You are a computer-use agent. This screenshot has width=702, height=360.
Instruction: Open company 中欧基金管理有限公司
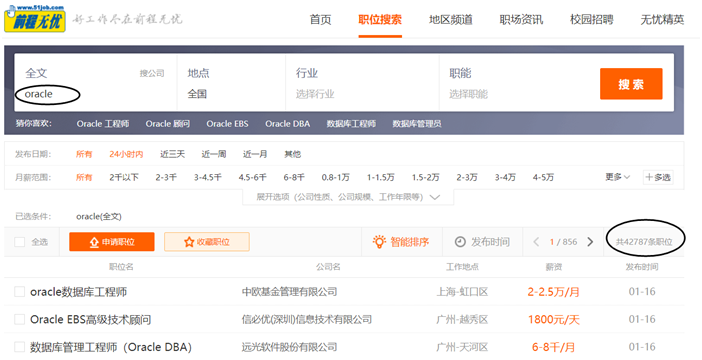pyautogui.click(x=289, y=292)
